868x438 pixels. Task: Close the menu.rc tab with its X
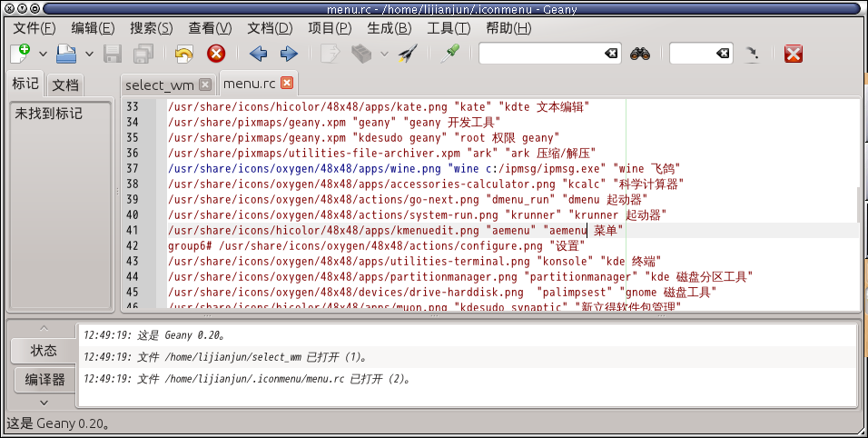(x=286, y=83)
